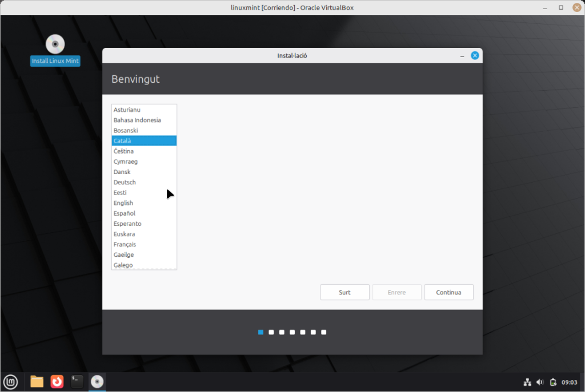
Task: Minimize the Instal·lació installer window
Action: click(x=462, y=55)
